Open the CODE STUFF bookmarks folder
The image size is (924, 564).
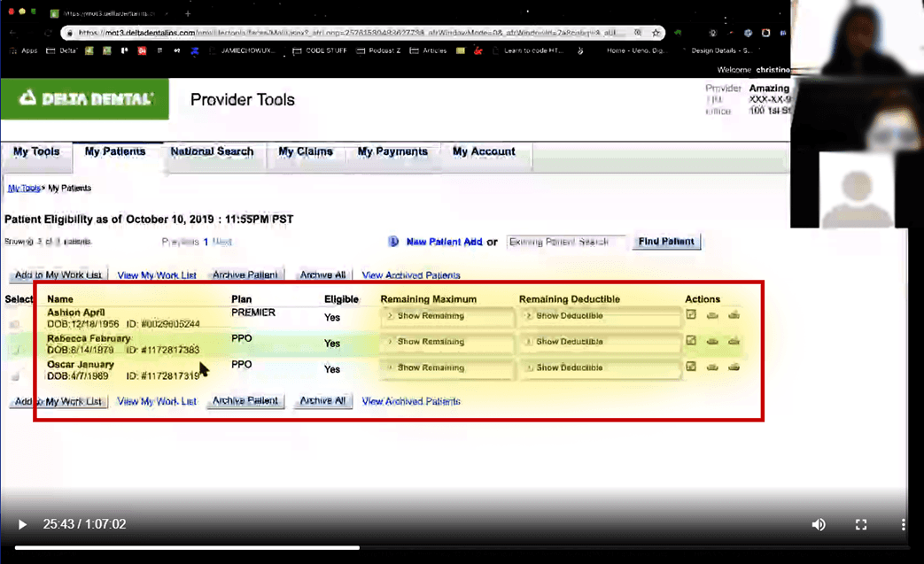coord(320,50)
